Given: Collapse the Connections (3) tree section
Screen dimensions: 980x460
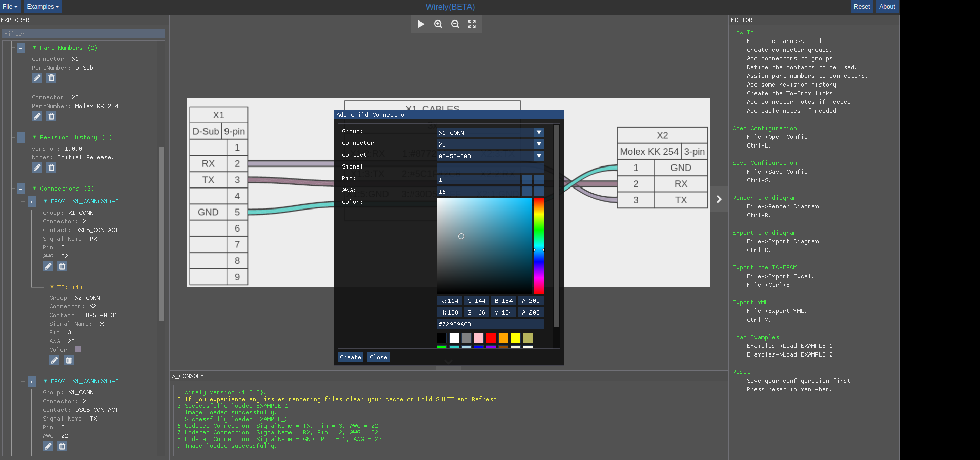Looking at the screenshot, I should click(34, 189).
